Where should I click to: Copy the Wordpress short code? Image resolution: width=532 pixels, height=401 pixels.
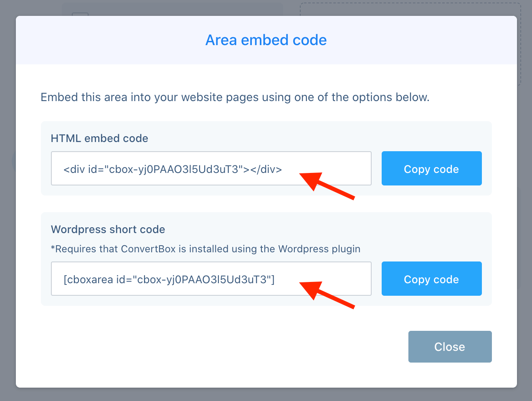click(431, 279)
